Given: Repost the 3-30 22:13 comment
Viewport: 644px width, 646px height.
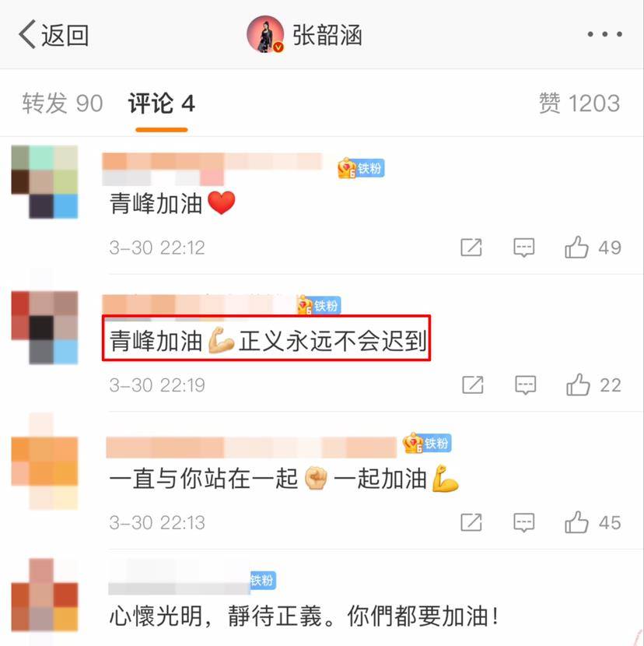Looking at the screenshot, I should (471, 523).
